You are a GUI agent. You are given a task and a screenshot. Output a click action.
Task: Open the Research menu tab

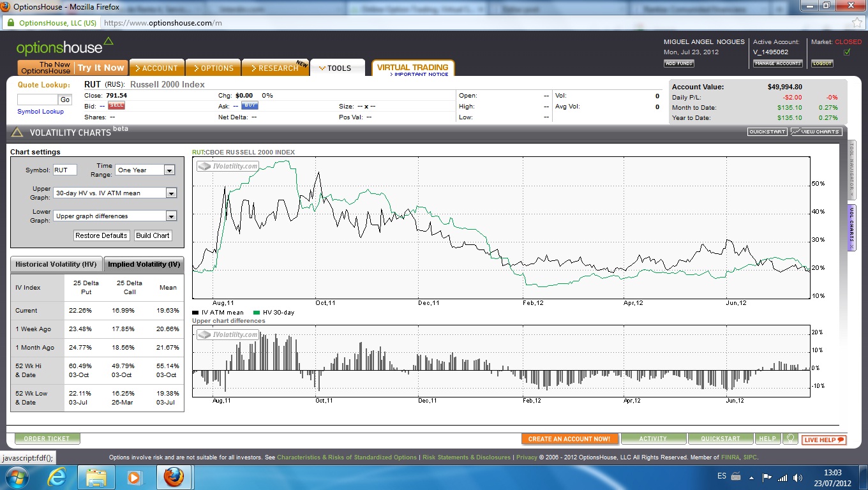click(x=274, y=68)
